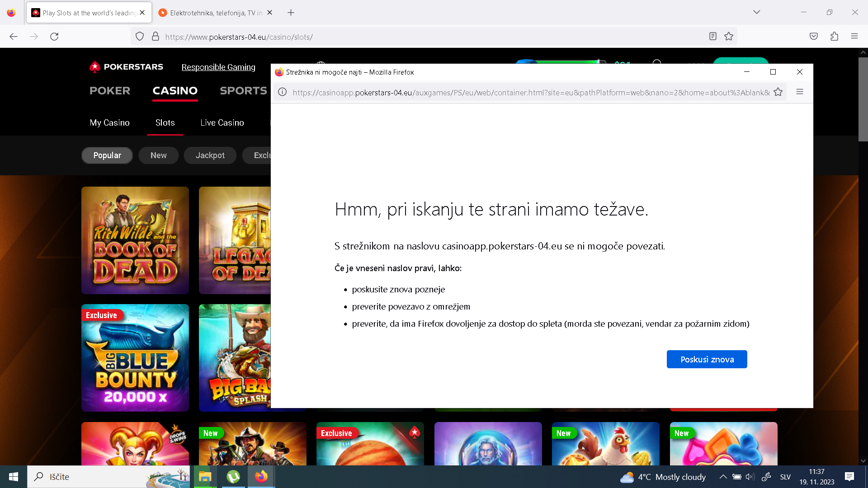Open File Explorer from the taskbar

pos(205,477)
